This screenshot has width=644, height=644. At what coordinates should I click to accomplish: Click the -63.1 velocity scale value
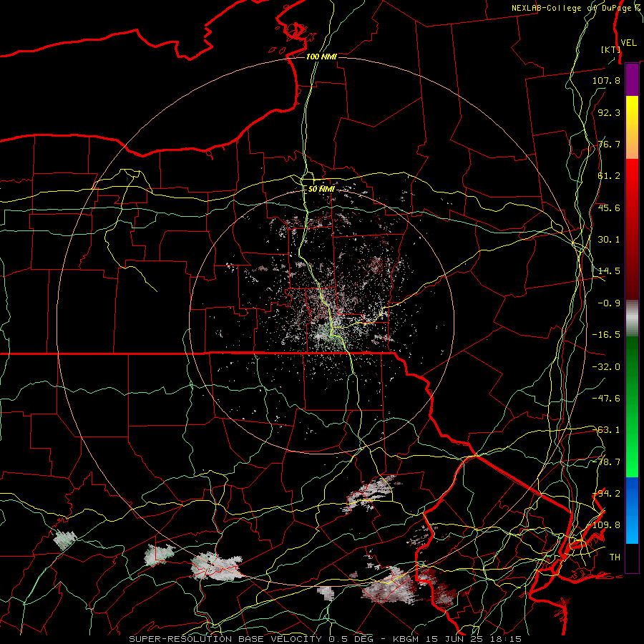(606, 430)
